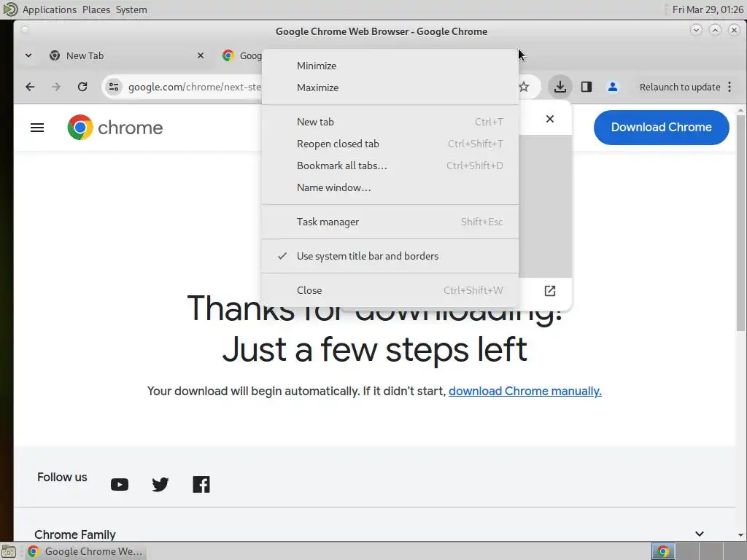The height and width of the screenshot is (560, 747).
Task: Click the clock in the top panel
Action: (x=708, y=9)
